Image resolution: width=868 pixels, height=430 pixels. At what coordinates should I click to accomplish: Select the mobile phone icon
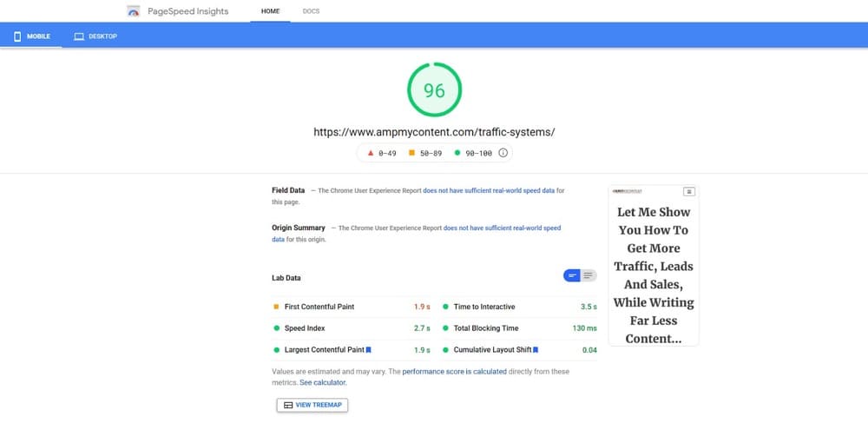coord(17,36)
